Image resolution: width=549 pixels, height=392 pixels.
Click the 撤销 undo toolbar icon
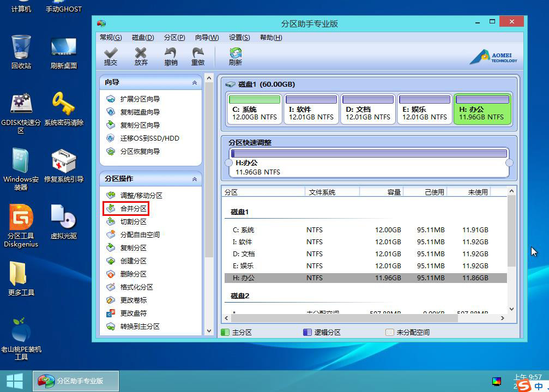click(171, 57)
